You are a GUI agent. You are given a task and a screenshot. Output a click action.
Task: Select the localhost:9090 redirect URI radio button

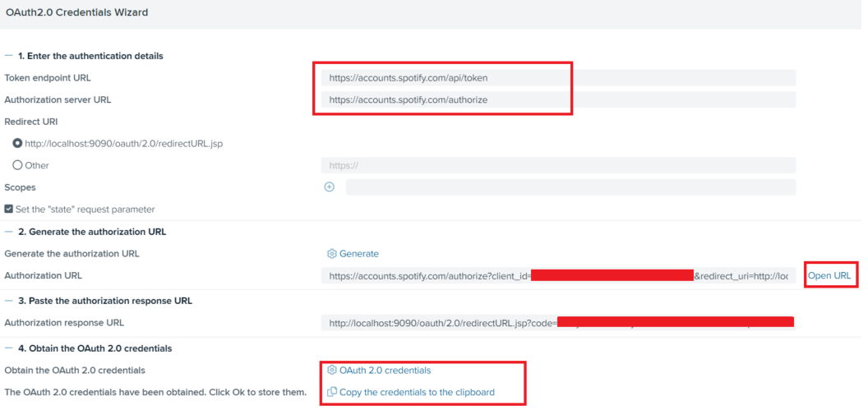pos(18,143)
